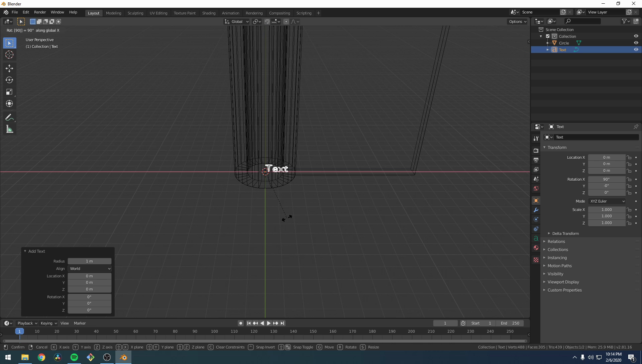The height and width of the screenshot is (364, 642).
Task: Switch to the Sculpting workspace tab
Action: point(135,13)
